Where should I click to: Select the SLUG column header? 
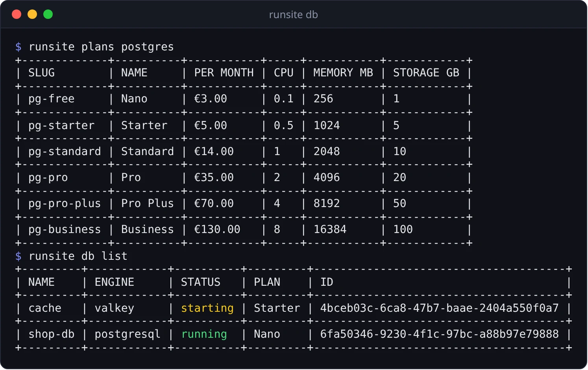point(41,73)
